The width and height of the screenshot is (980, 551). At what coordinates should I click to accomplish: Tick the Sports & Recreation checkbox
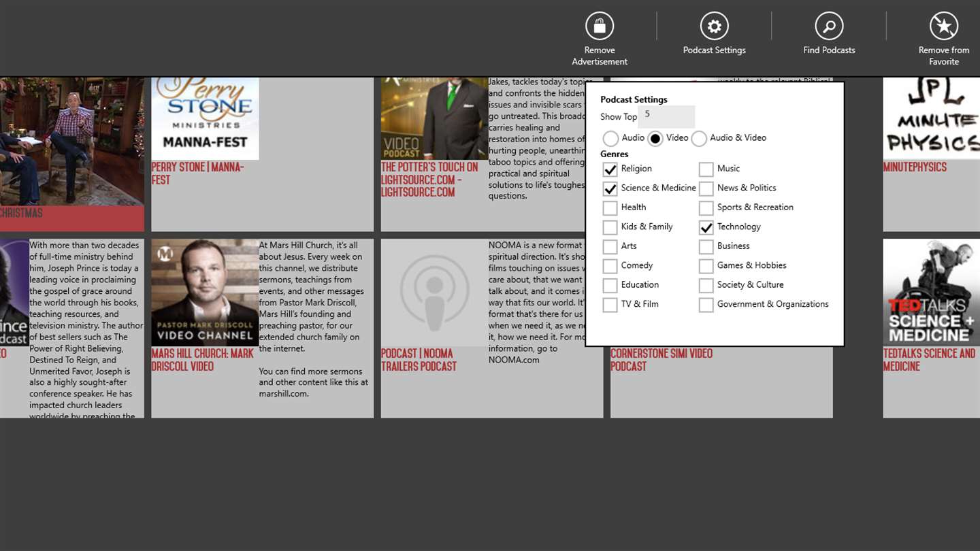(x=706, y=208)
